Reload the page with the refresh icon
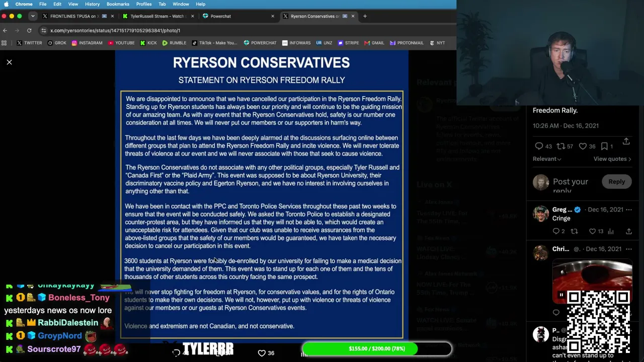The width and height of the screenshot is (644, 362). [29, 30]
